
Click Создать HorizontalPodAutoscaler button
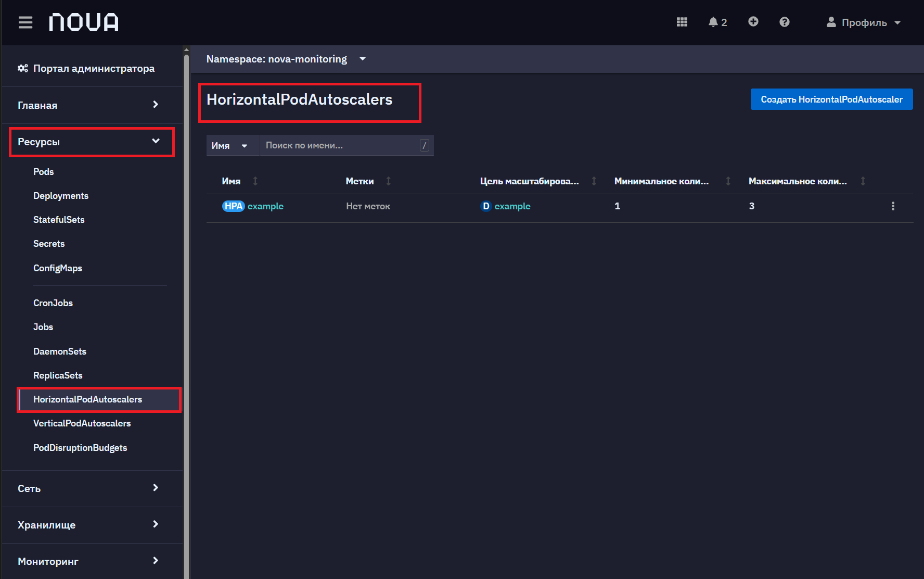(x=831, y=99)
